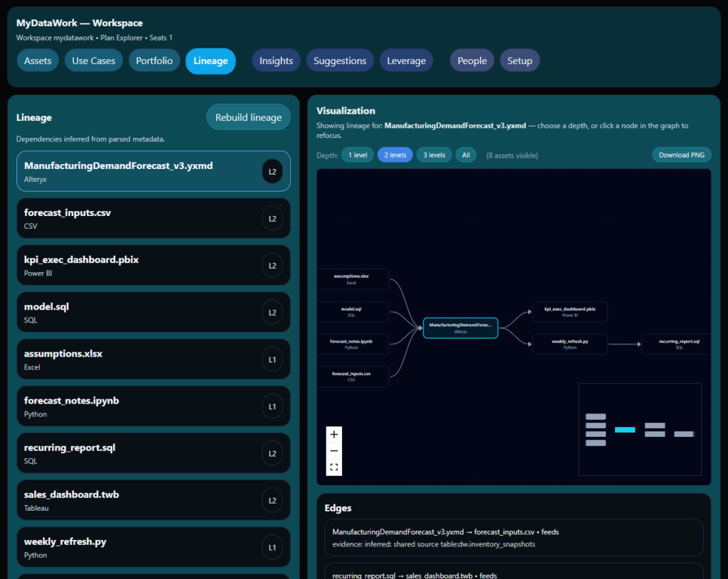This screenshot has height=579, width=728.
Task: Click the L1 badge on assumptions.xlsx
Action: [272, 359]
